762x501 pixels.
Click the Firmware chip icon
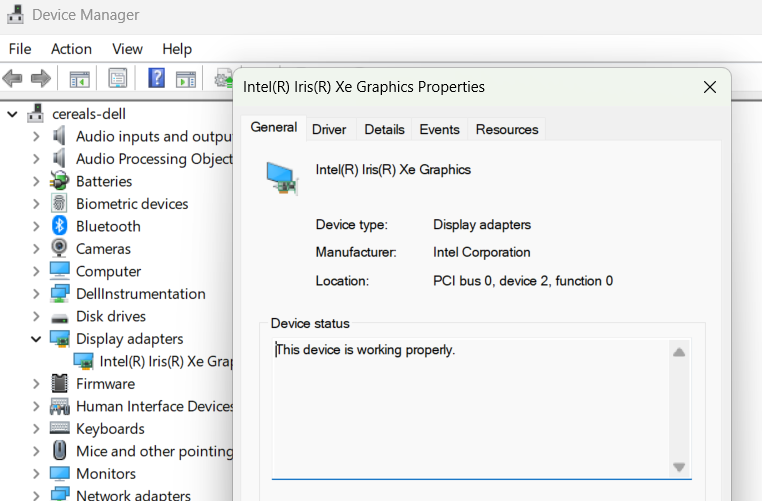pyautogui.click(x=59, y=383)
